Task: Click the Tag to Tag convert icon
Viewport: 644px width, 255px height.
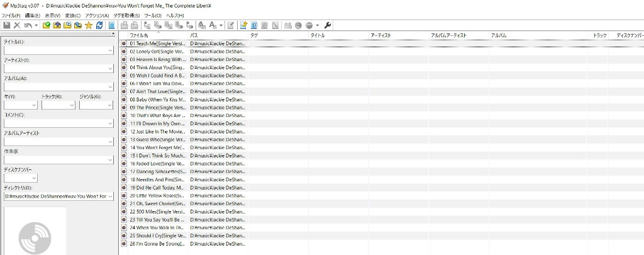Action: coord(189,25)
